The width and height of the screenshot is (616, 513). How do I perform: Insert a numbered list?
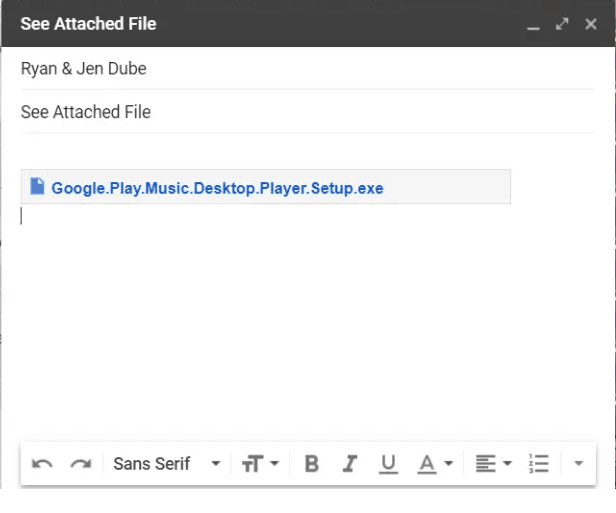[539, 464]
